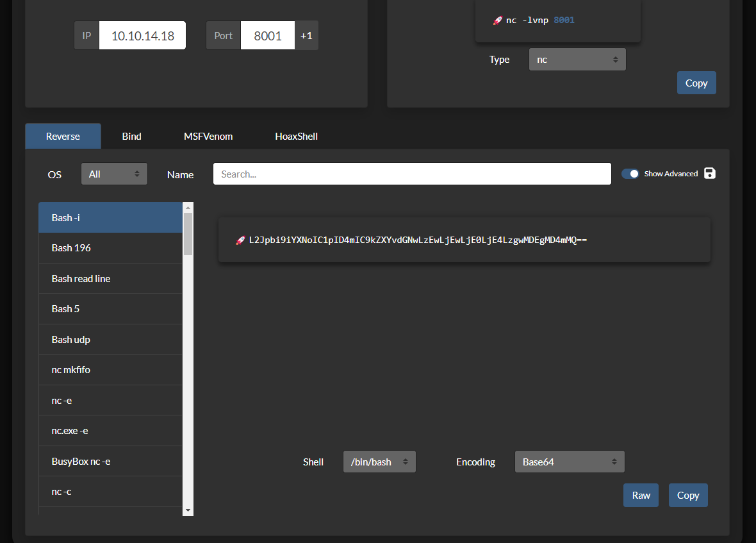Click the IP address field showing 10.10.14.18
The image size is (756, 543).
coord(143,36)
